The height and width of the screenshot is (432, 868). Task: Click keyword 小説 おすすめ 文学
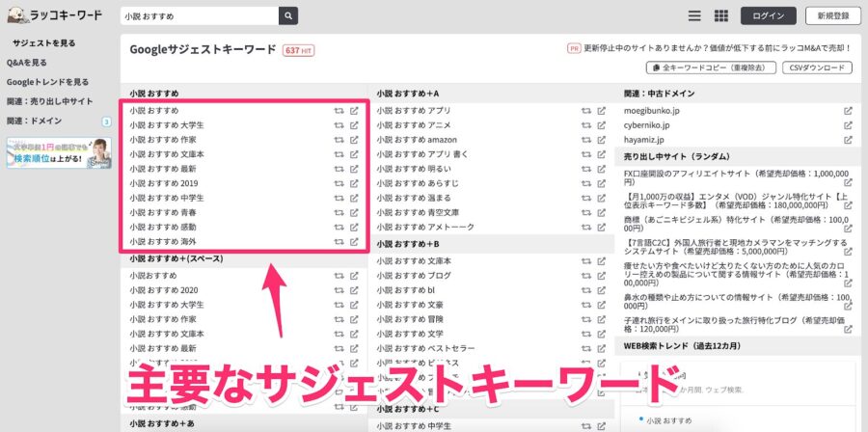(410, 334)
